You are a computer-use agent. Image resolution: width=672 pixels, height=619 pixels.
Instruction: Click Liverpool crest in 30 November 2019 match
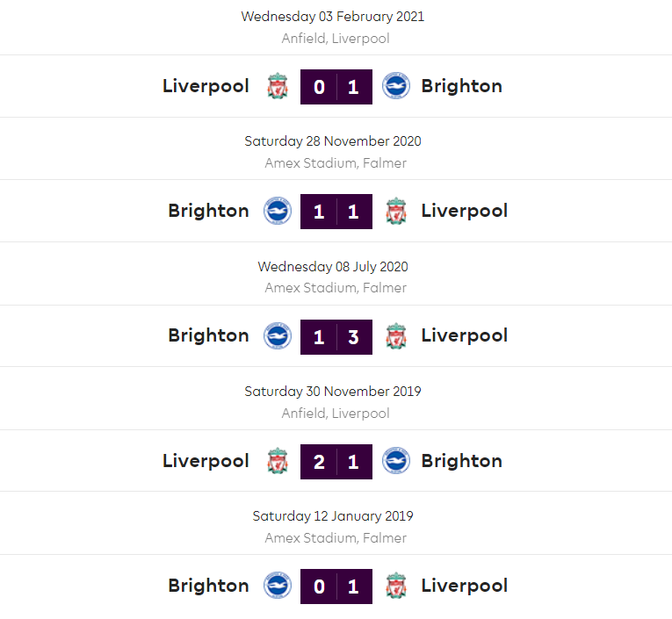point(278,461)
